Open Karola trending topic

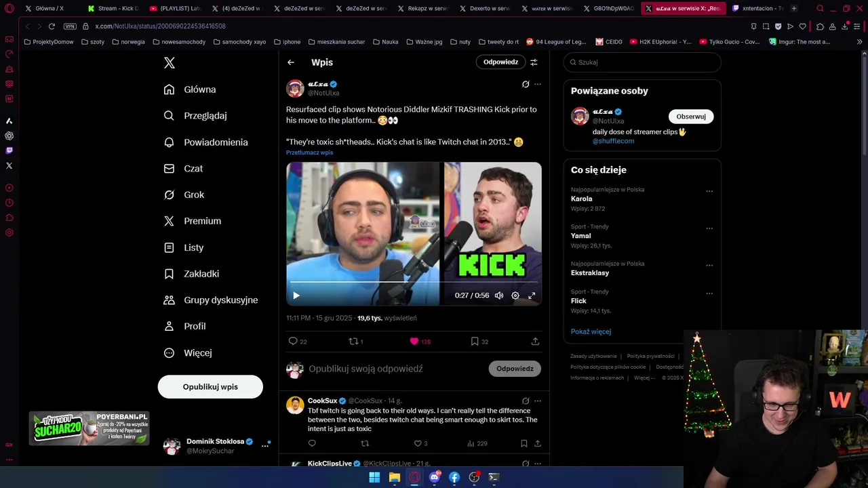point(581,199)
